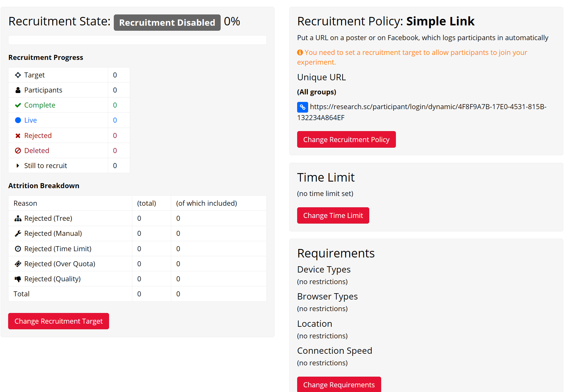Click the green Complete checkmark icon
Viewport: 573px width, 392px height.
(x=18, y=105)
